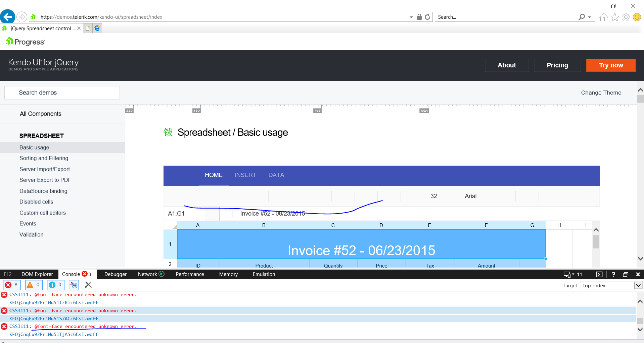Toggle the info messages filter showing 0
The image size is (644, 343).
[x=56, y=285]
